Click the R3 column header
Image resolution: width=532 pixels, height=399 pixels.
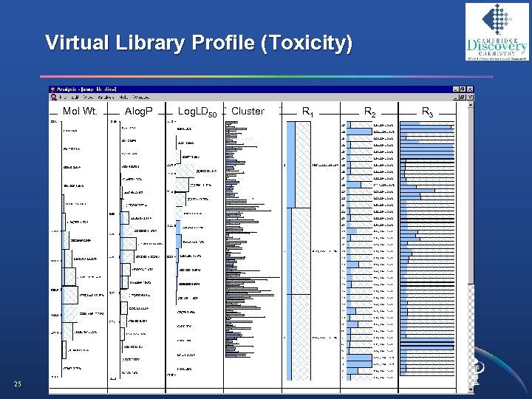[428, 112]
